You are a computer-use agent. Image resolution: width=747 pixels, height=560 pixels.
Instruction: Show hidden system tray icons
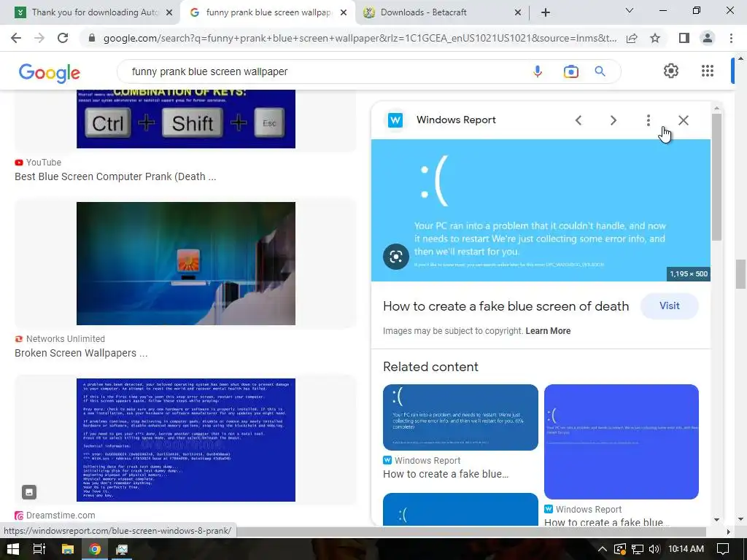point(602,549)
